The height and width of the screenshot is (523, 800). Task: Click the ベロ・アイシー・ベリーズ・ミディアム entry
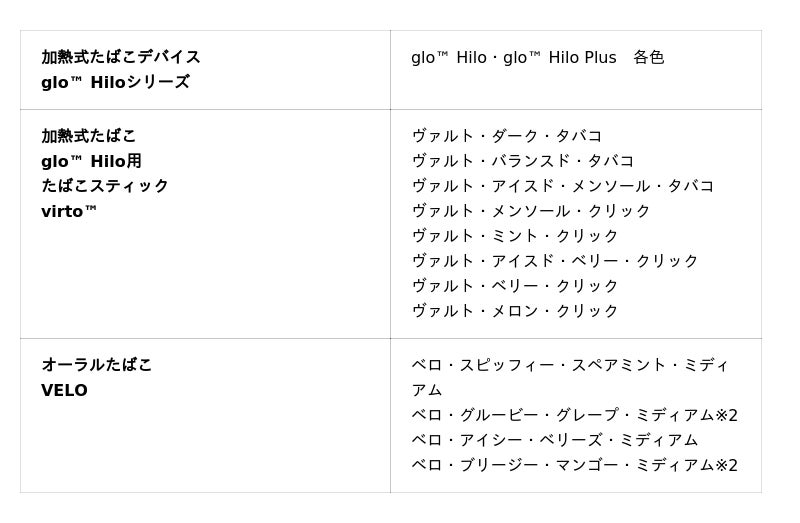click(x=555, y=440)
